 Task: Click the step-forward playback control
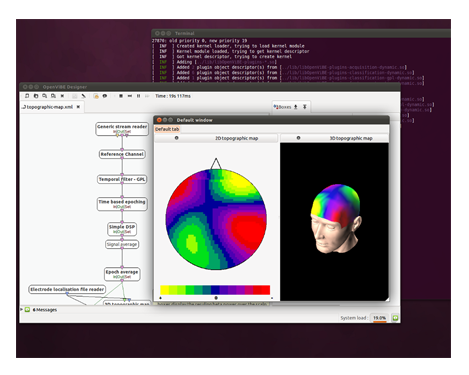[130, 96]
